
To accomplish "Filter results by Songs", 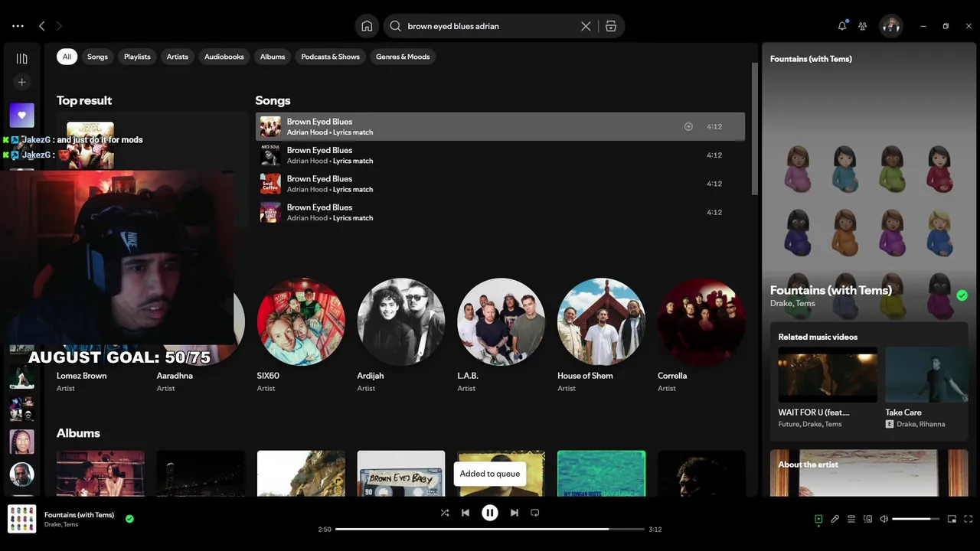I will point(97,57).
